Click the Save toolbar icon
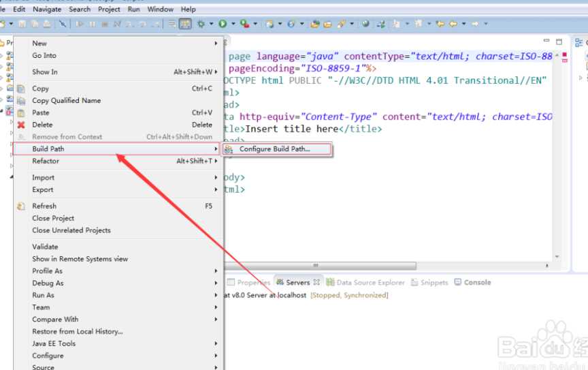Viewport: 588px width, 370px height. 22,24
